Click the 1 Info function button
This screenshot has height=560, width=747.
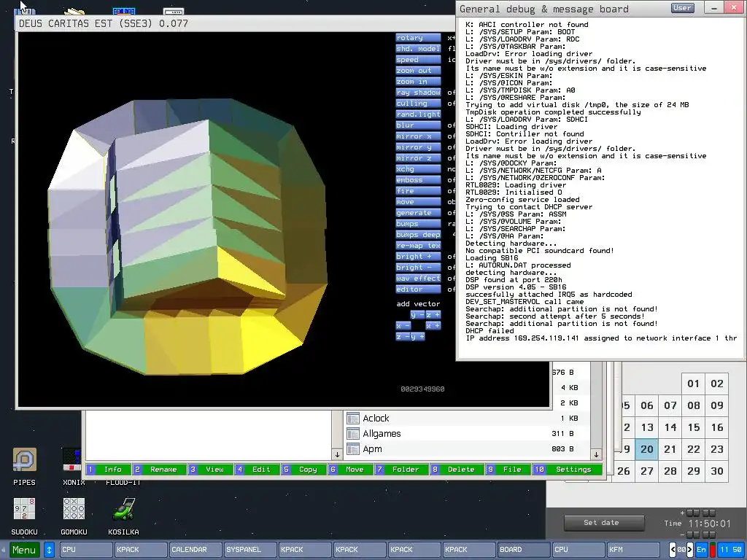click(108, 470)
